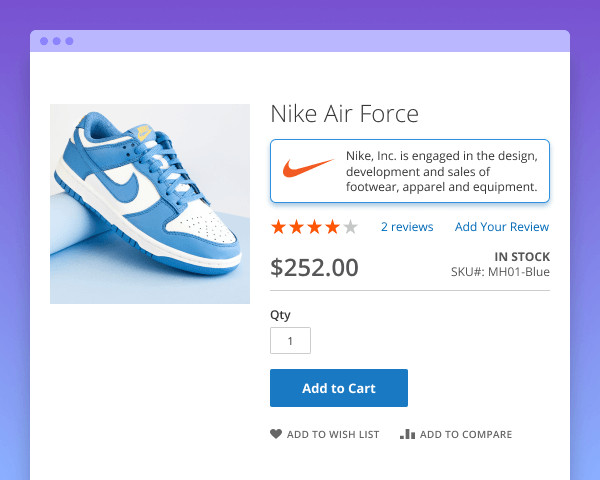Image resolution: width=600 pixels, height=480 pixels.
Task: Open the blue sneaker product image
Action: [x=150, y=204]
